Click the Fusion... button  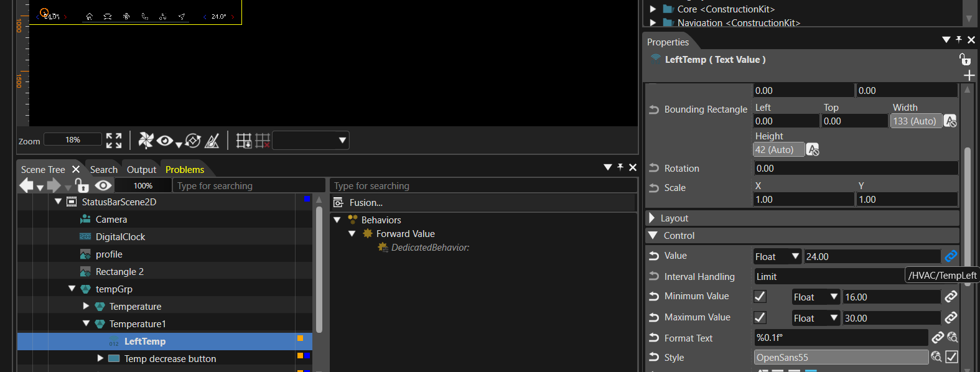click(x=366, y=203)
